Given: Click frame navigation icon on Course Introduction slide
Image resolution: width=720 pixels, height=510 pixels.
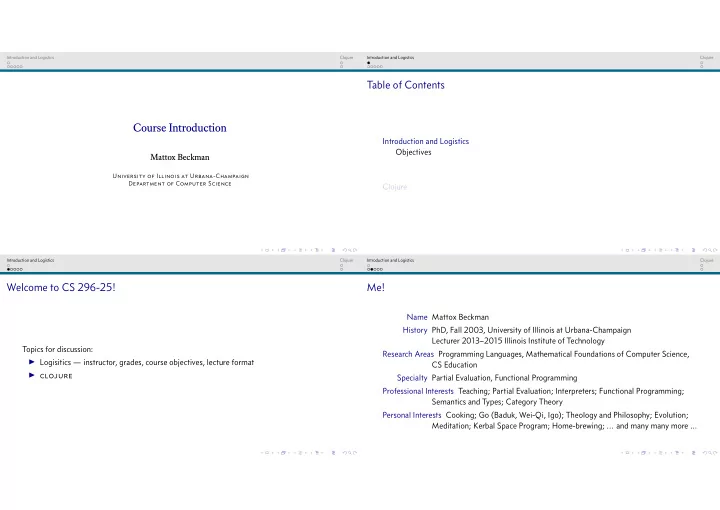Looking at the screenshot, I should pyautogui.click(x=283, y=250).
